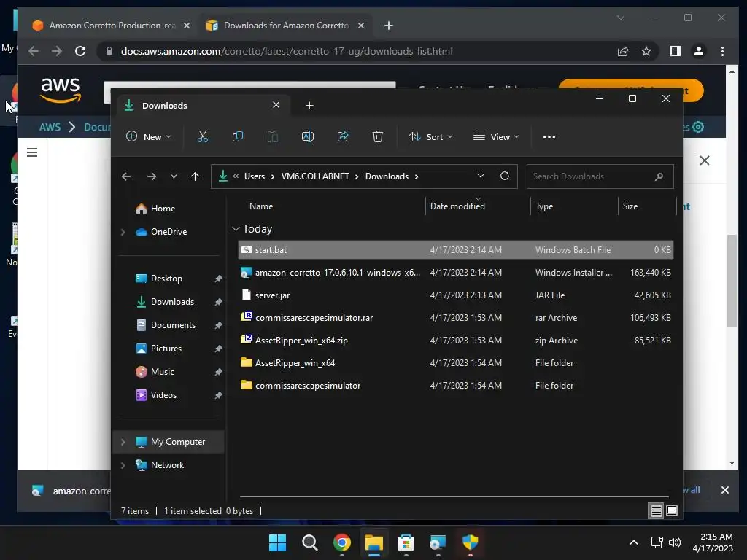
Task: Open the View dropdown
Action: [x=496, y=136]
